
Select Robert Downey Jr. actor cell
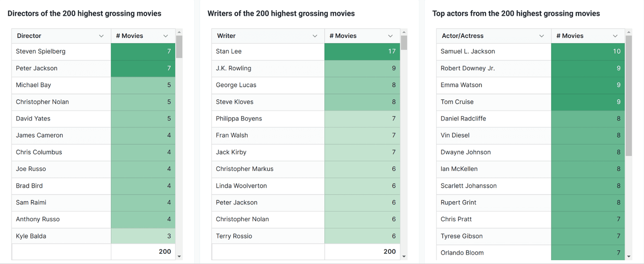[494, 68]
